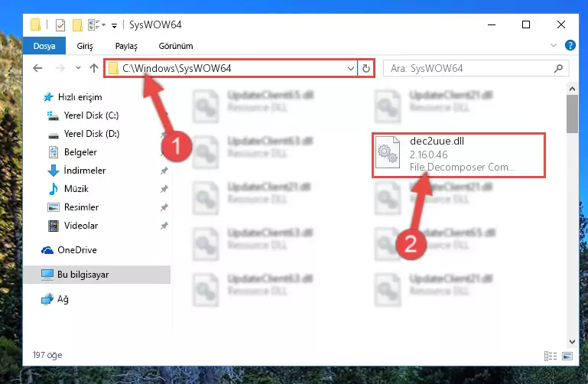Open the view layout quick access icon
The width and height of the screenshot is (588, 384).
94,25
